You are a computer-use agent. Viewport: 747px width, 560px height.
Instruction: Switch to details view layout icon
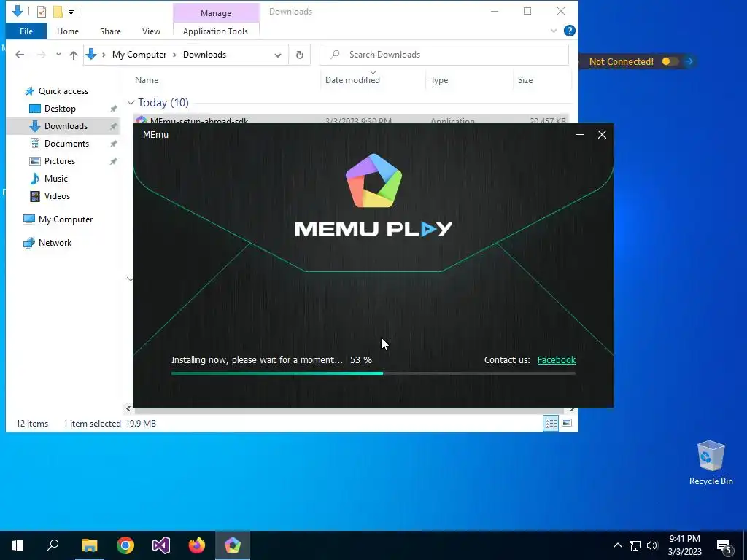coord(551,423)
